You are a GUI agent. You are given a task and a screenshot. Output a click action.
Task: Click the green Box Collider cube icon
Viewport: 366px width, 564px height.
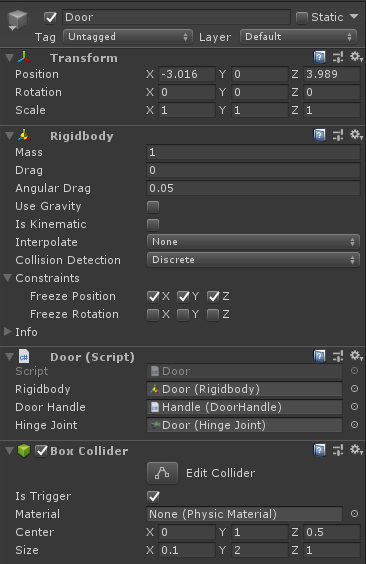pyautogui.click(x=24, y=450)
